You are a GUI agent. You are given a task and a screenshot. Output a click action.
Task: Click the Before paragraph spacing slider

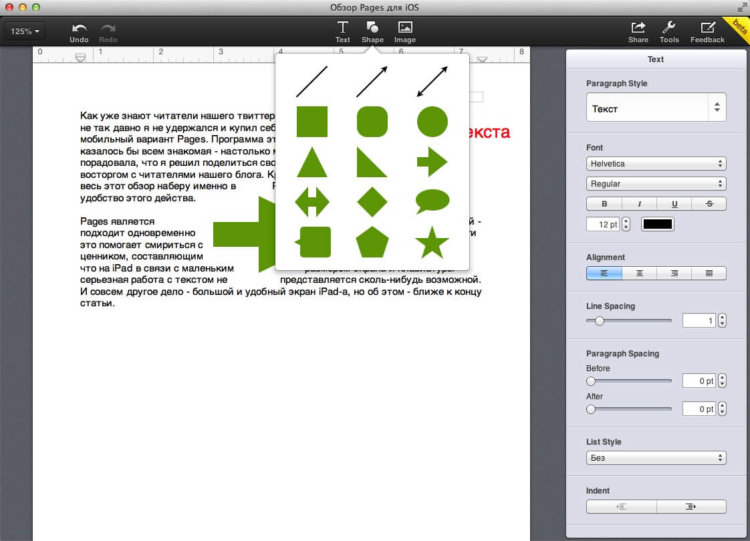[x=629, y=381]
